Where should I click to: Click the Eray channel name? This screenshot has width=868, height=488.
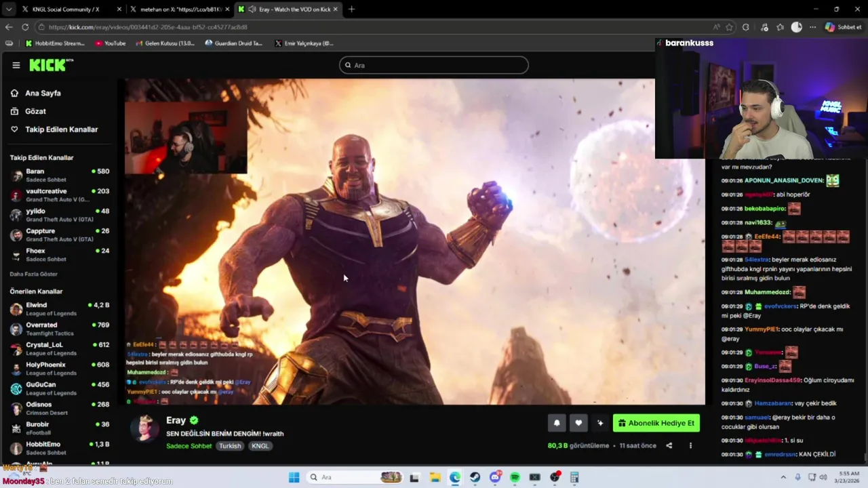click(x=176, y=420)
